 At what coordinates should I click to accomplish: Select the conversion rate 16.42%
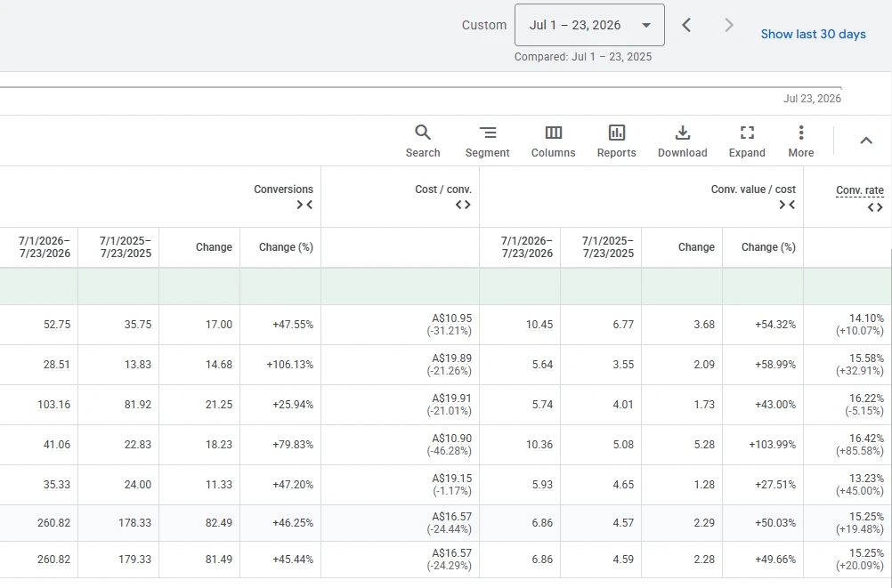point(866,439)
